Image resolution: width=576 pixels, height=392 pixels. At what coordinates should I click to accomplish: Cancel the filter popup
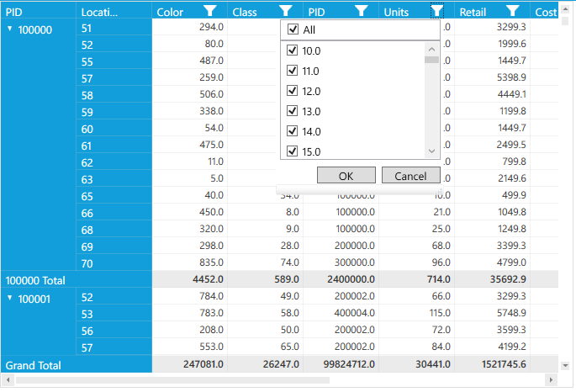click(410, 176)
